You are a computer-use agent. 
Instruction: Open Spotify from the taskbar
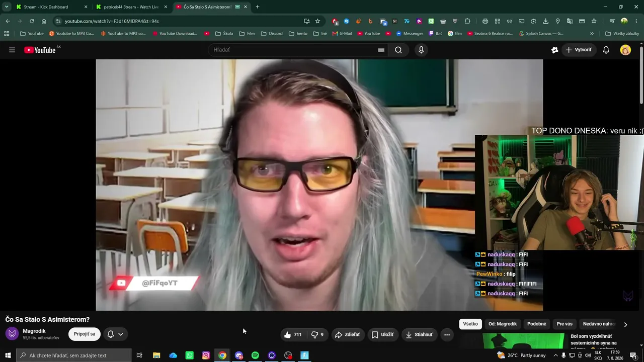(x=255, y=355)
